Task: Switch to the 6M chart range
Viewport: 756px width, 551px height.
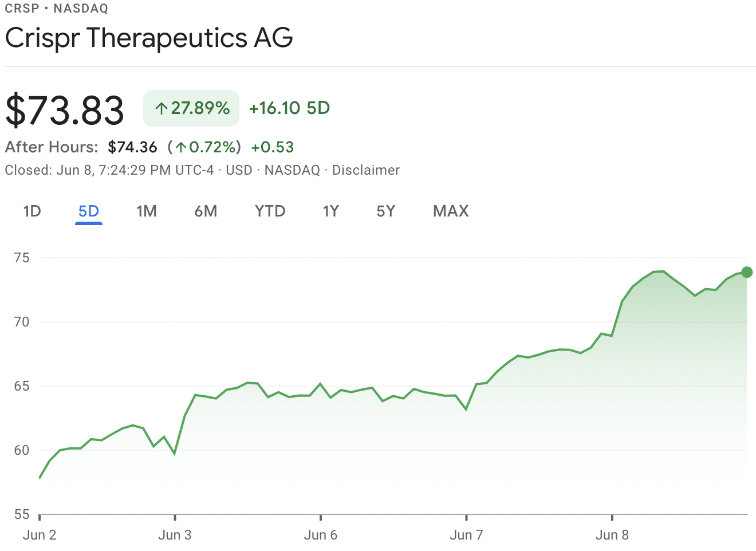Action: [x=206, y=211]
